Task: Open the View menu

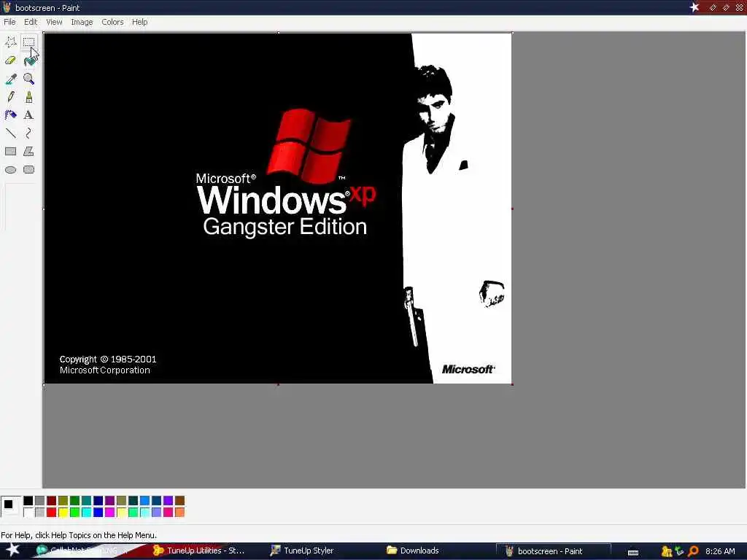Action: (x=54, y=22)
